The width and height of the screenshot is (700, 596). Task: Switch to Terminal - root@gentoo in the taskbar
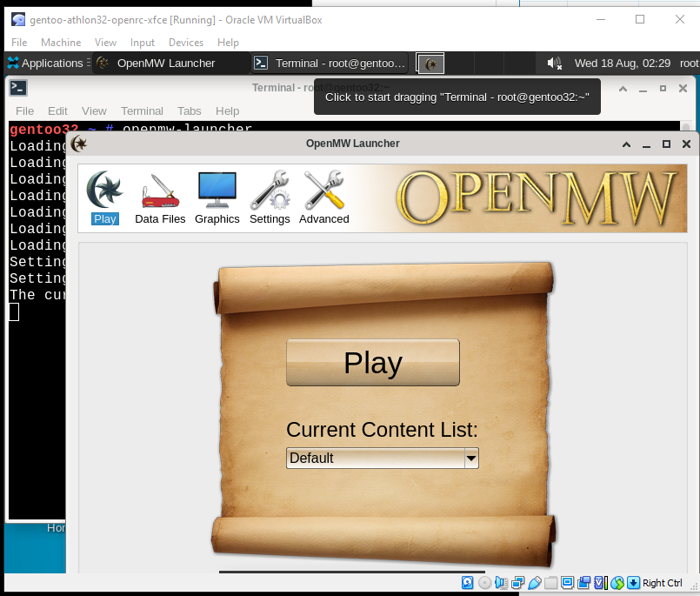pyautogui.click(x=330, y=63)
